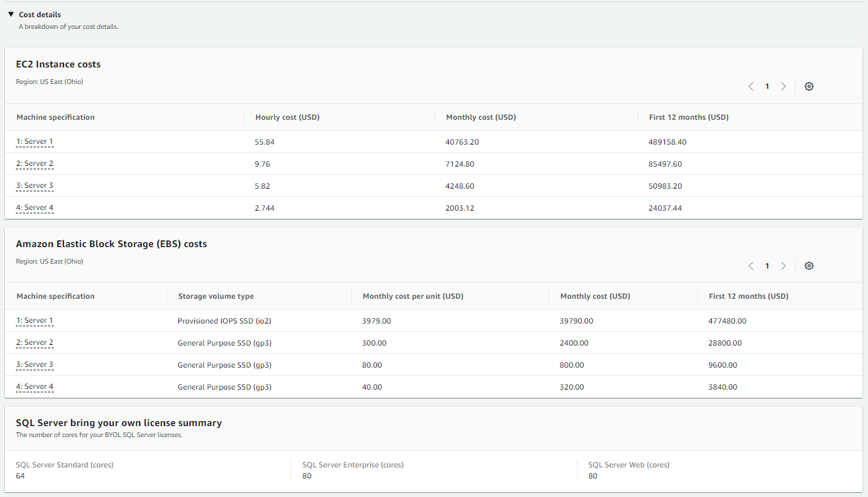Click Machine specification header in EC2 Instance costs
868x497 pixels.
(x=56, y=117)
